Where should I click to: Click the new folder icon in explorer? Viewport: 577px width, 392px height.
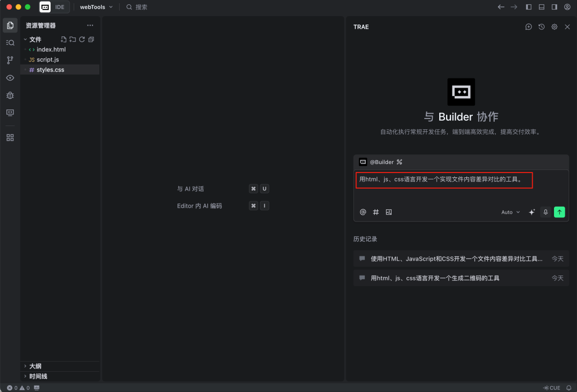pyautogui.click(x=73, y=40)
